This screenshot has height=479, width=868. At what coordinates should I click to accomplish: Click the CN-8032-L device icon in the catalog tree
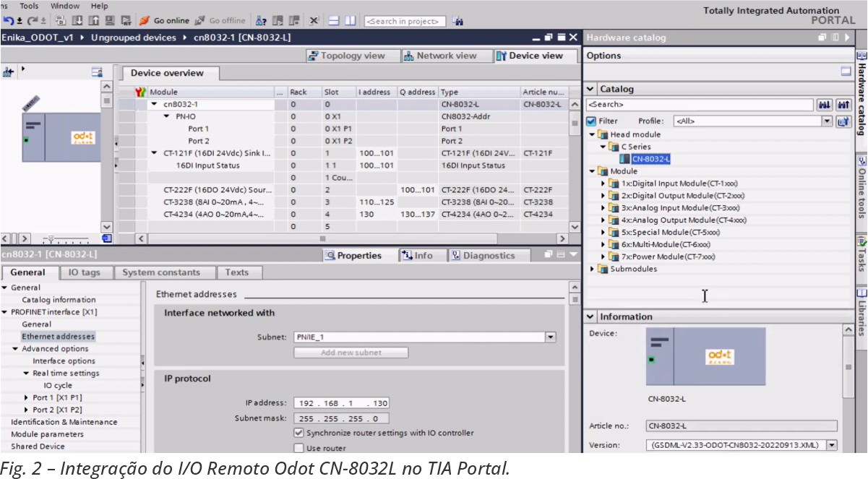click(x=625, y=159)
